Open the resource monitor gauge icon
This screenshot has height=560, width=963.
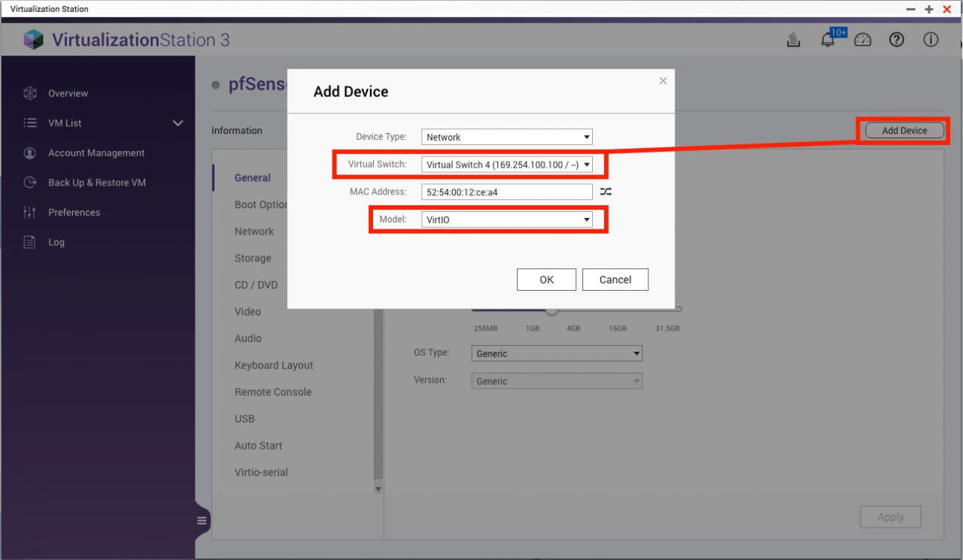[862, 41]
